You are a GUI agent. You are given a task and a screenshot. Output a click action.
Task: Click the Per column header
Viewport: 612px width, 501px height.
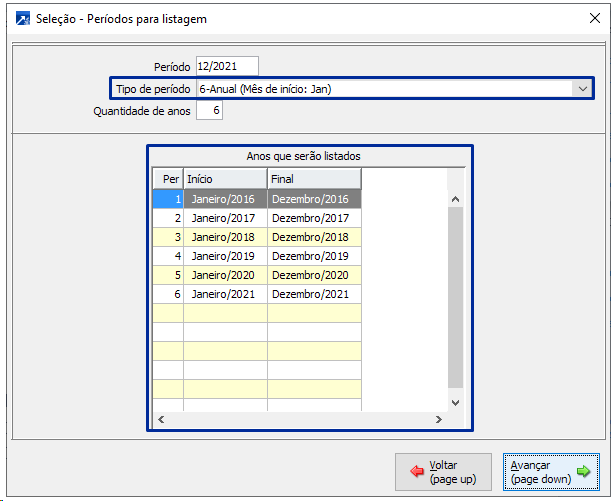(167, 179)
